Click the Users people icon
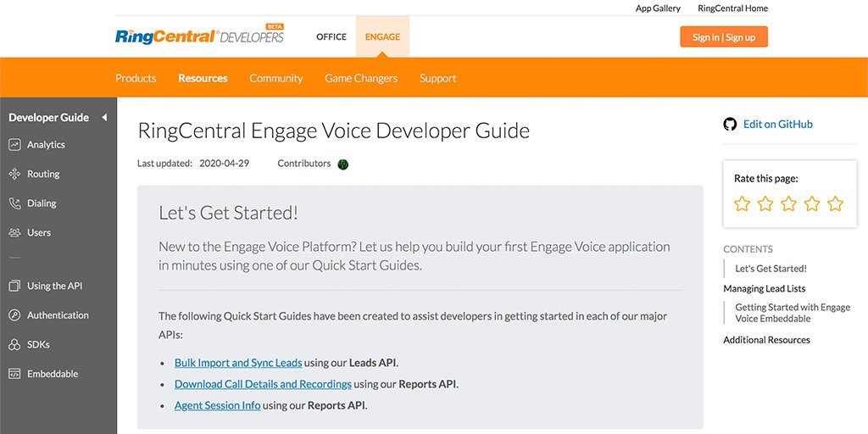Screen dimensions: 868x434 tap(14, 233)
